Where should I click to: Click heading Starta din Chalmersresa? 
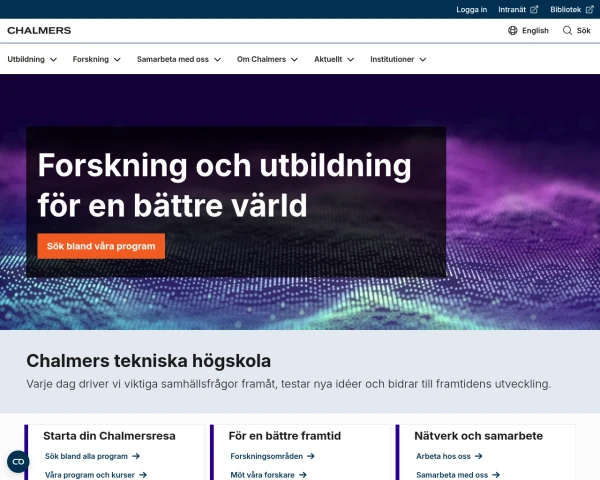tap(109, 436)
